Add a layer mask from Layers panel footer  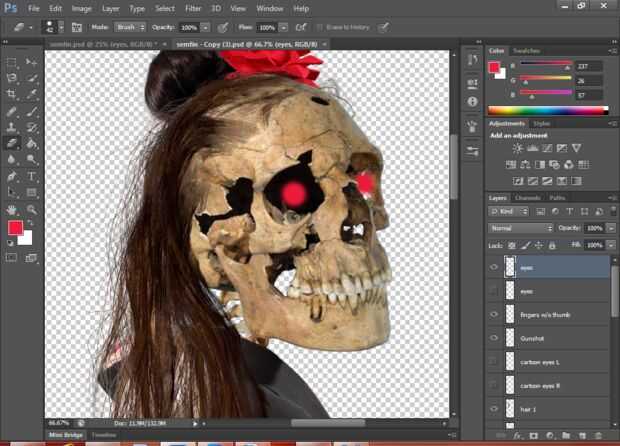(533, 436)
